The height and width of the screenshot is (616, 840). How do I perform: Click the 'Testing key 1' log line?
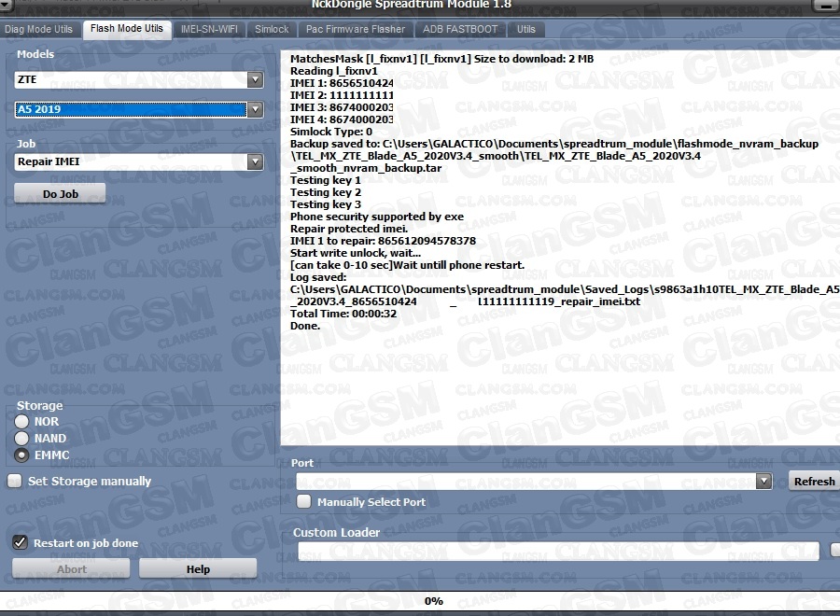click(x=326, y=180)
